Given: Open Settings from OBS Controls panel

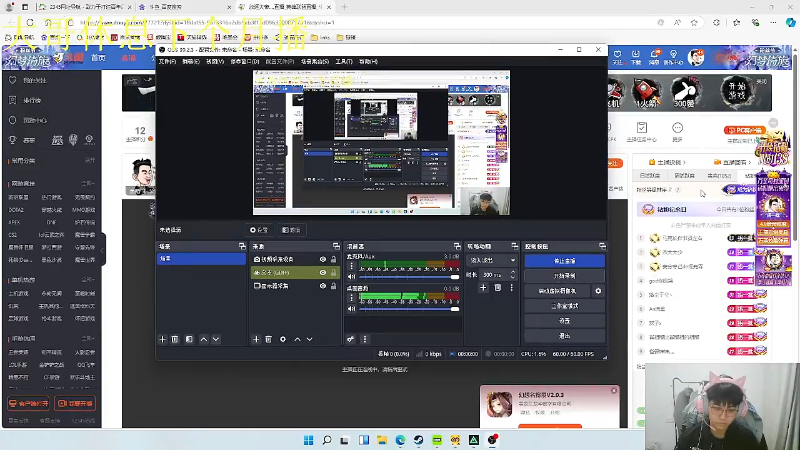Looking at the screenshot, I should coord(564,321).
